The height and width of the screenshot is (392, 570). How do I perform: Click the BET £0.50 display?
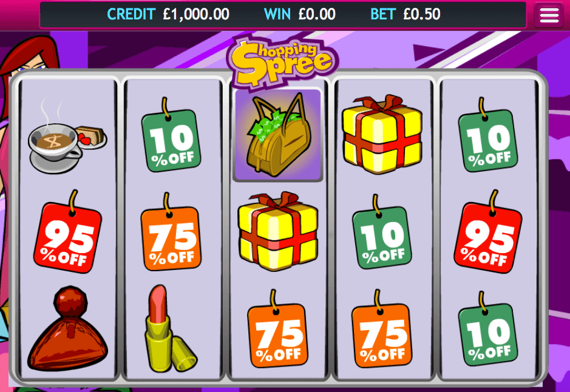[405, 15]
